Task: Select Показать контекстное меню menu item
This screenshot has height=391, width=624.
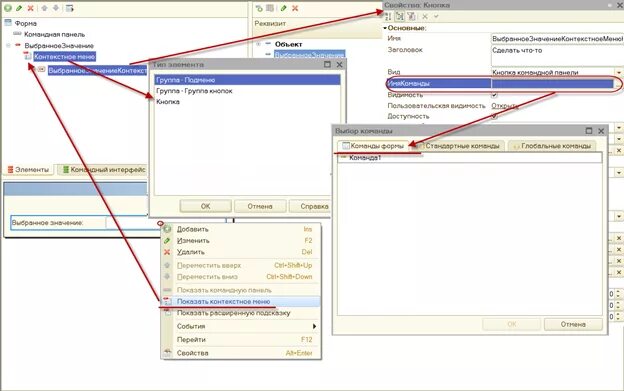Action: (241, 302)
